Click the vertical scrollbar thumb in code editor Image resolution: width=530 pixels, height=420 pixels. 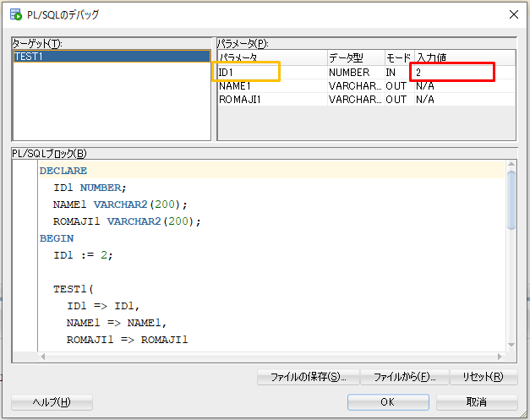tap(511, 200)
